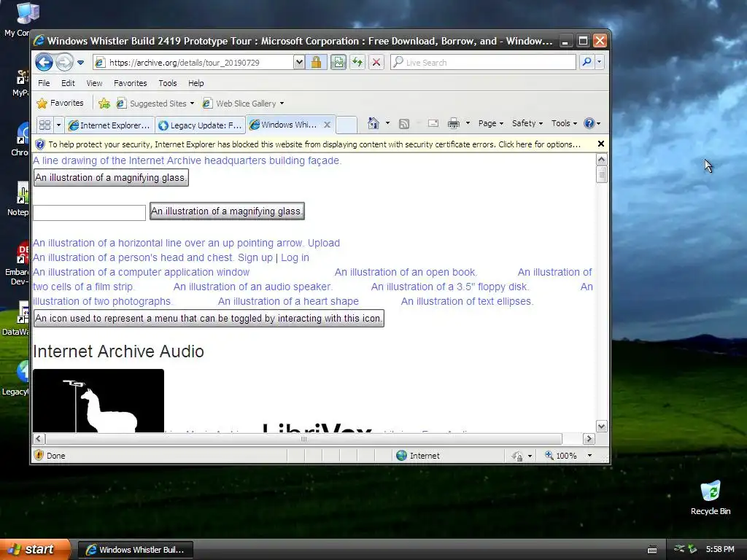Open the Edit menu

coord(68,83)
